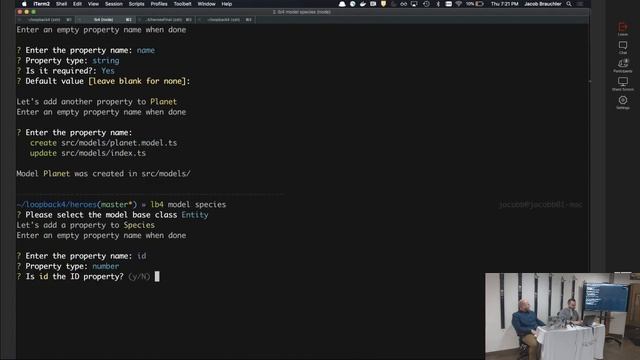This screenshot has height=360, width=640.
Task: Click the 'Property type: string' line
Action: click(x=68, y=60)
